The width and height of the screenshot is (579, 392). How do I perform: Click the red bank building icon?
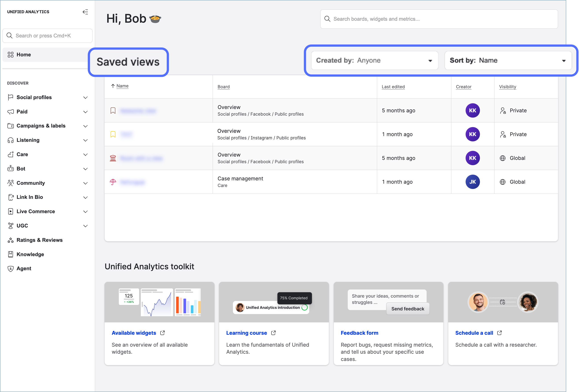pyautogui.click(x=113, y=158)
